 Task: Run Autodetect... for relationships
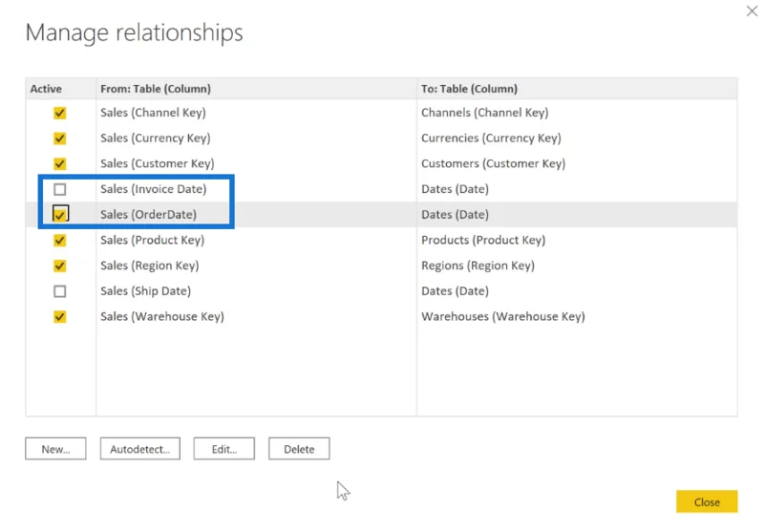[139, 449]
